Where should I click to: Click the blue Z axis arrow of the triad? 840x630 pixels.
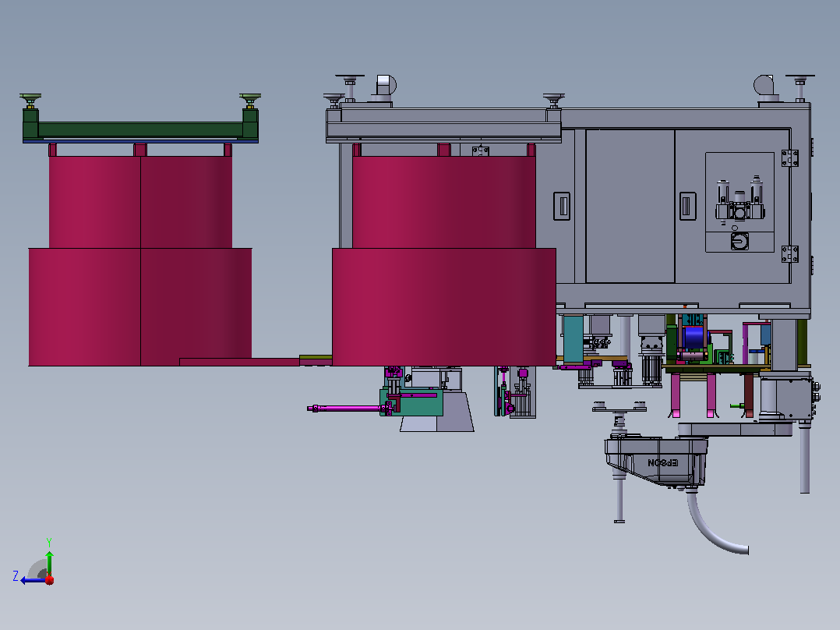(34, 580)
